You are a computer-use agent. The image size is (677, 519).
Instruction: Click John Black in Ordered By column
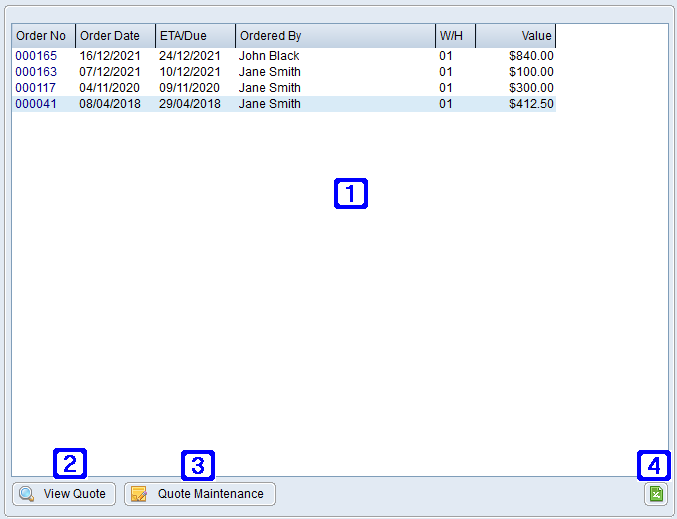(x=269, y=56)
